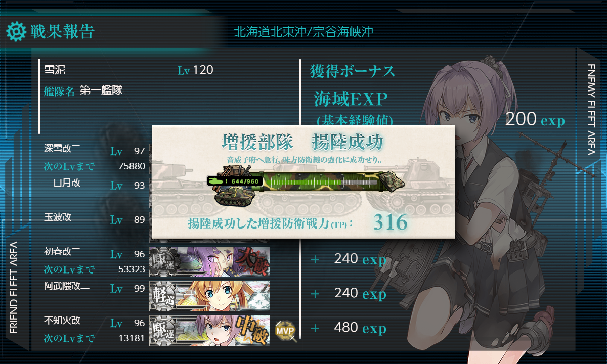Click the 海域EXP bonus heading
607x364 pixels.
click(x=351, y=100)
